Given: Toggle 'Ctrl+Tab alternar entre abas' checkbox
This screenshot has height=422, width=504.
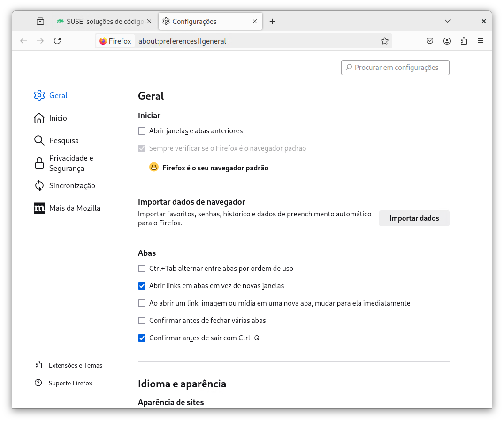Looking at the screenshot, I should click(x=142, y=269).
